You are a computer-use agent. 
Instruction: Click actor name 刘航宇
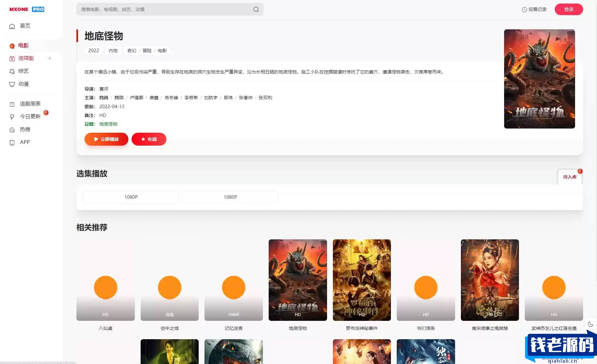pos(211,98)
